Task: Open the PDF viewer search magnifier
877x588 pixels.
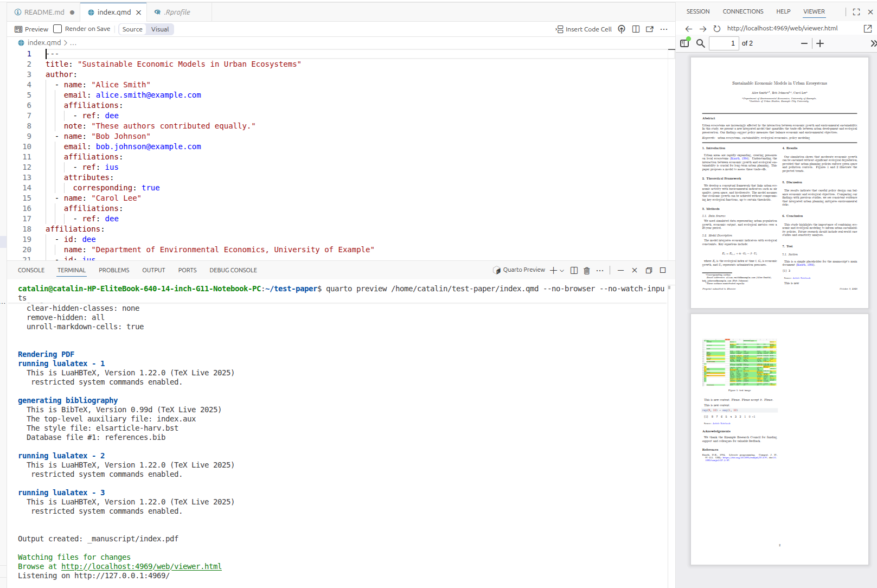Action: tap(701, 43)
